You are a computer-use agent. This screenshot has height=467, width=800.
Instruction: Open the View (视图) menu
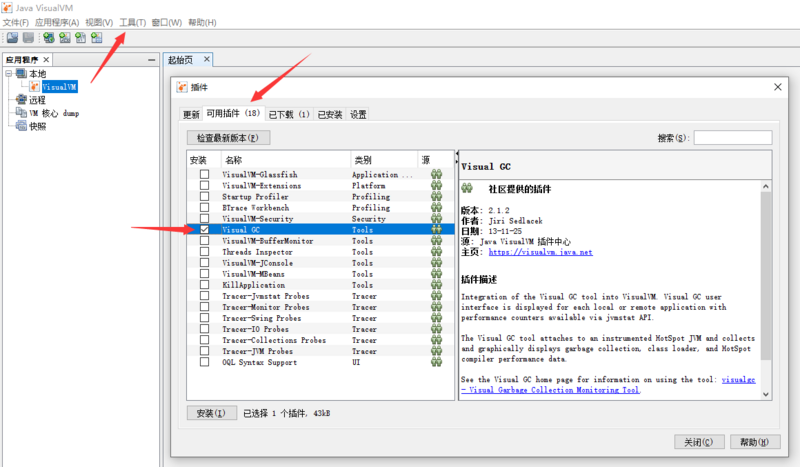pos(99,22)
